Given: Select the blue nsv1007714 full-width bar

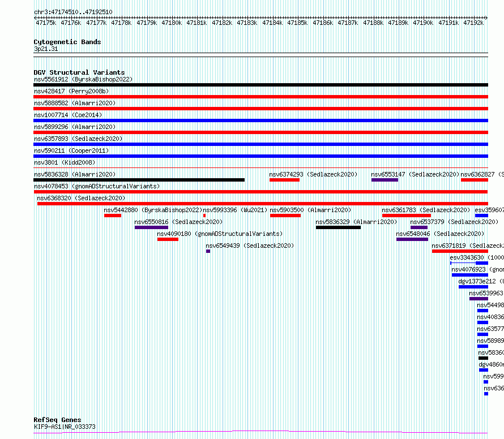Looking at the screenshot, I should point(260,120).
